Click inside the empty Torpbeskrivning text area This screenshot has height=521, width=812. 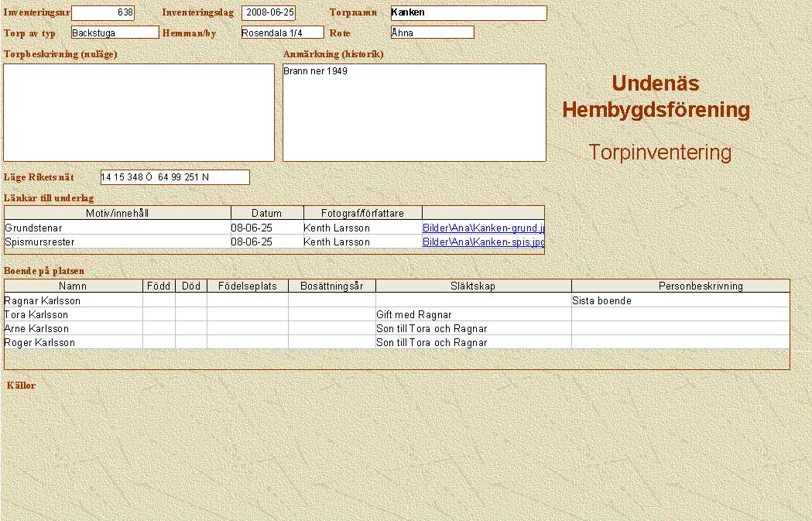(139, 112)
